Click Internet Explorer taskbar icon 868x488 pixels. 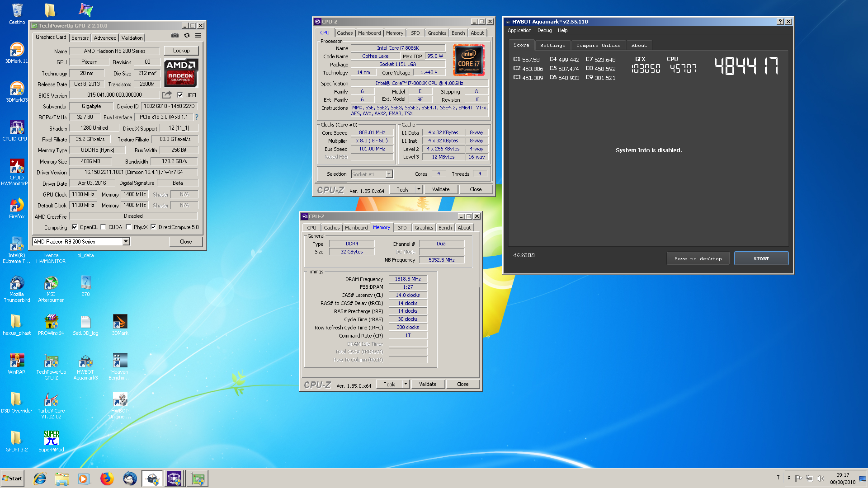click(40, 479)
